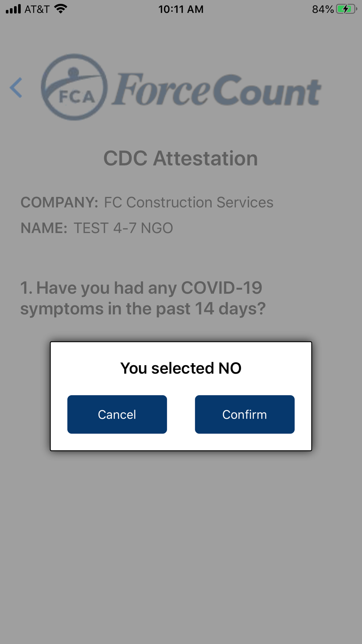Tap the dimmed backdrop below the dialog
The image size is (362, 644).
click(x=181, y=543)
